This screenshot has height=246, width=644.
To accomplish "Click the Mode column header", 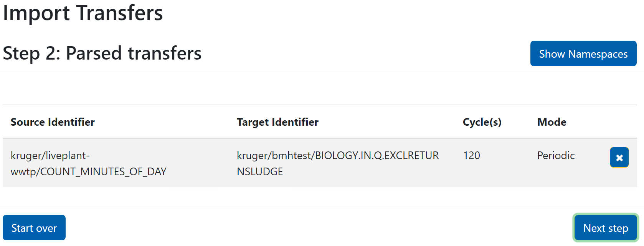I will [x=552, y=122].
